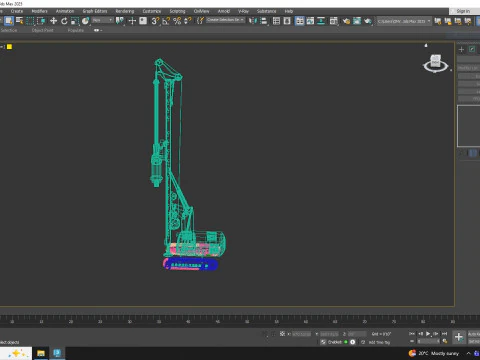Click Set Keys large plus button
Screen dimensions: 480x360
coord(459,337)
